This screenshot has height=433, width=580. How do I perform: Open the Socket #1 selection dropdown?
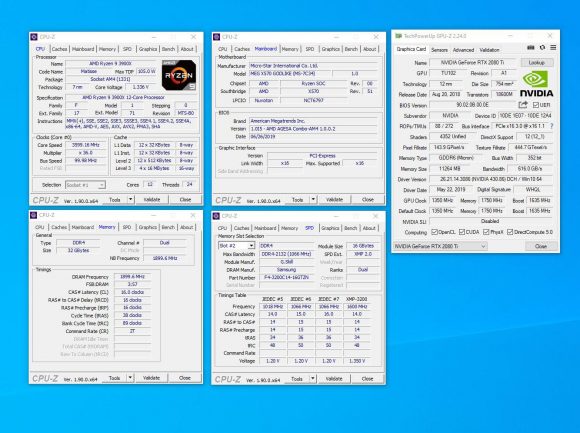(85, 185)
